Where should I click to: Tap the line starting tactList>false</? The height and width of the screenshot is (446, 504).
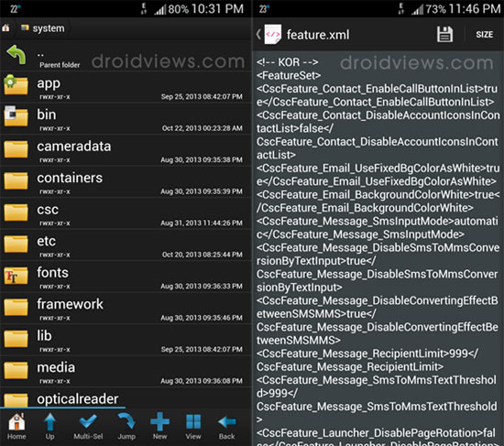(295, 128)
